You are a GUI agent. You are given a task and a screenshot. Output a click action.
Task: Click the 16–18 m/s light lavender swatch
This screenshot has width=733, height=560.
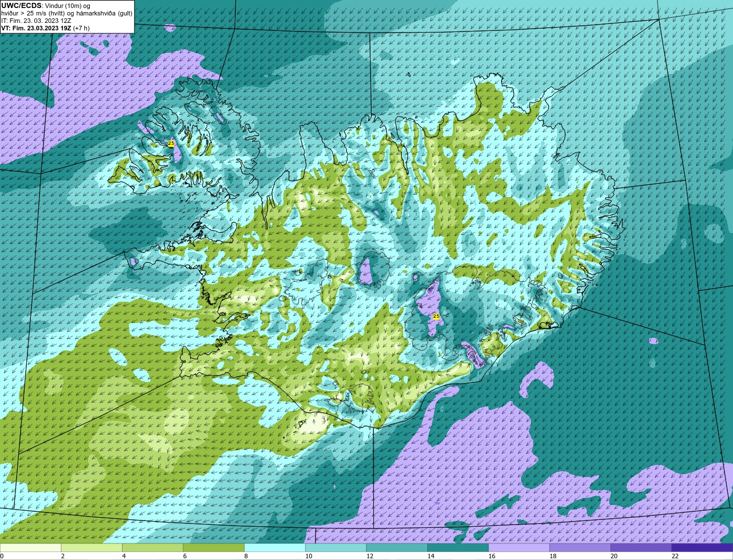[x=519, y=548]
